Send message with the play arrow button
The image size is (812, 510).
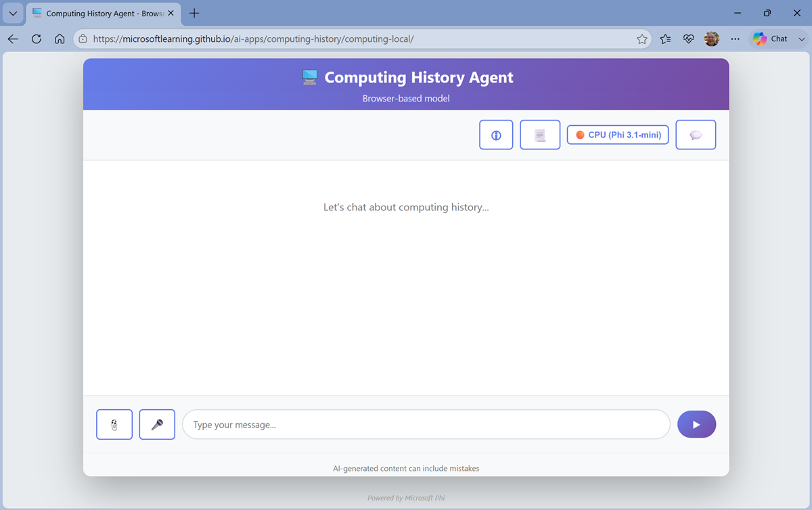coord(696,425)
